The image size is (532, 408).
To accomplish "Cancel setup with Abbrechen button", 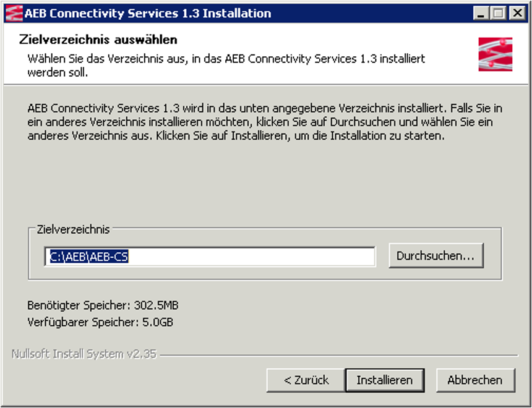I will click(475, 380).
